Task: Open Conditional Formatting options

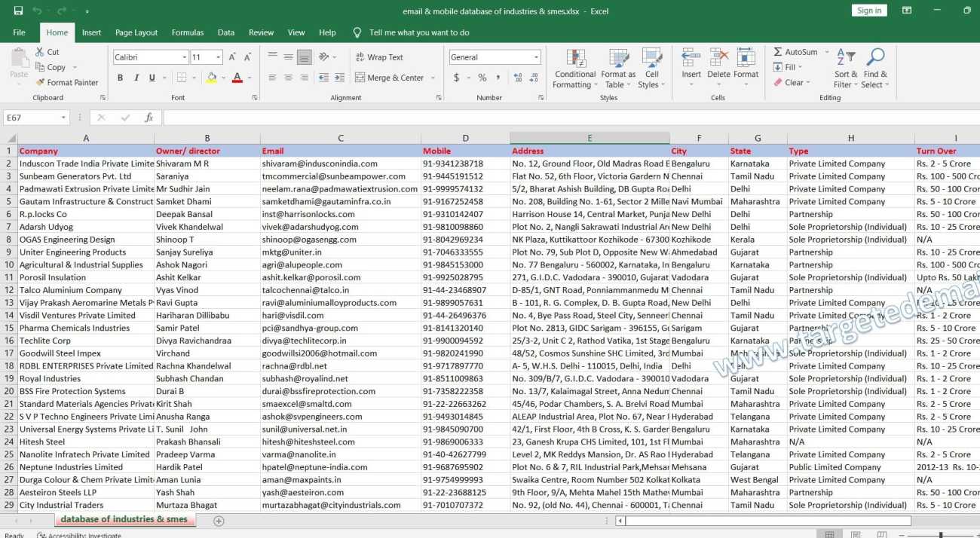Action: pyautogui.click(x=574, y=68)
